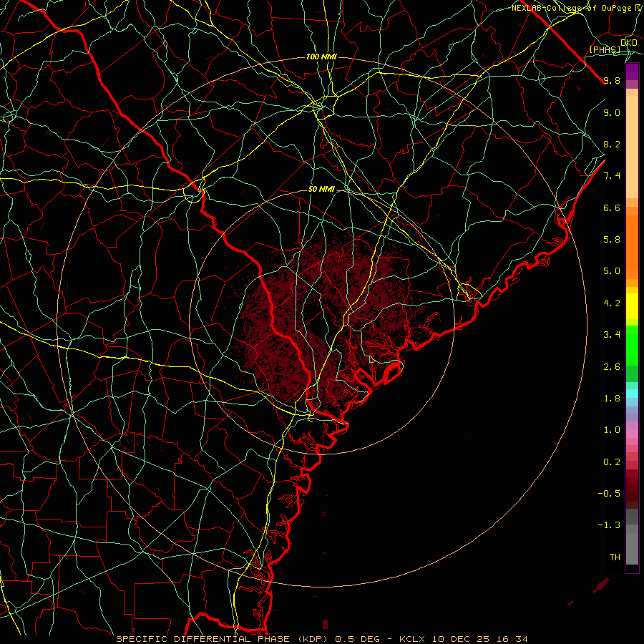The width and height of the screenshot is (644, 644).
Task: Select the "NEXLAB-College of DuPage" credit text
Action: pyautogui.click(x=572, y=8)
